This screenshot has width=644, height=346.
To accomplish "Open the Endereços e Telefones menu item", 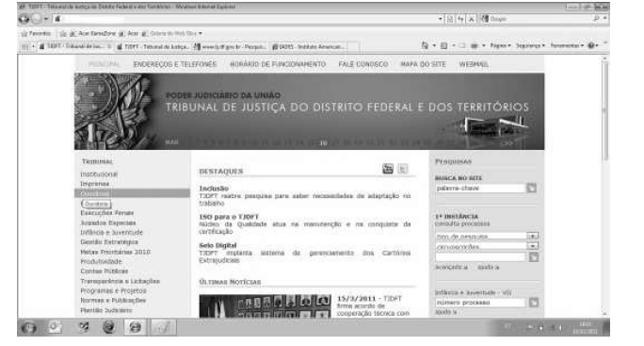I will (175, 65).
